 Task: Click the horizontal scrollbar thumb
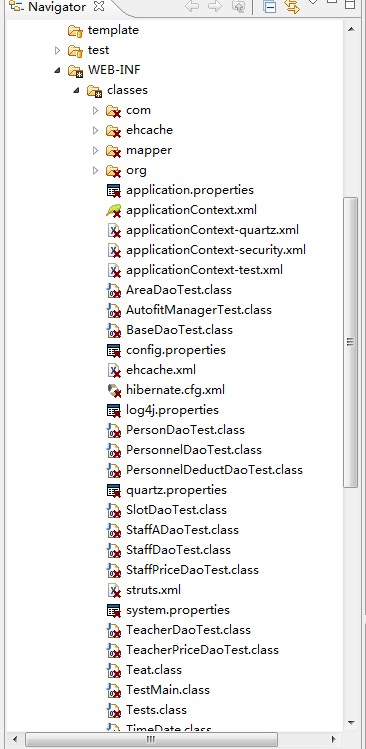(x=151, y=739)
